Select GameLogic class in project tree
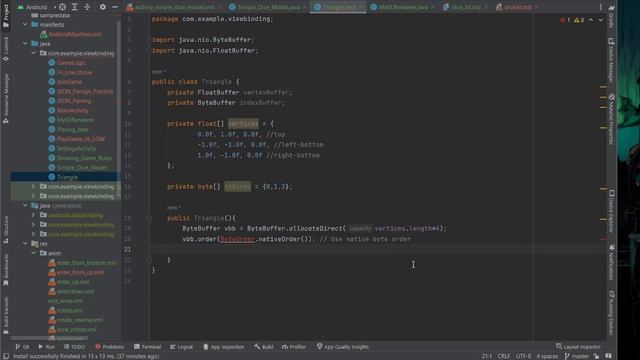640x360 pixels. [x=71, y=63]
